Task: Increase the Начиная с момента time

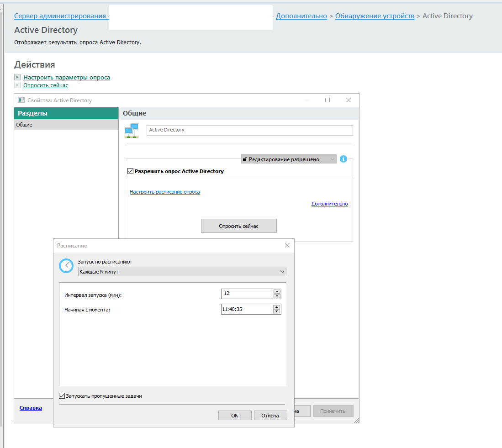Action: 276,307
